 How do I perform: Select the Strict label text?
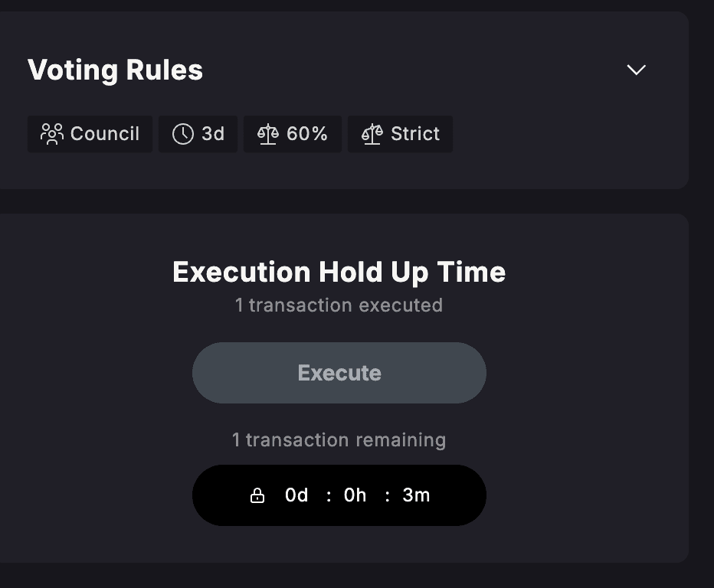[415, 134]
